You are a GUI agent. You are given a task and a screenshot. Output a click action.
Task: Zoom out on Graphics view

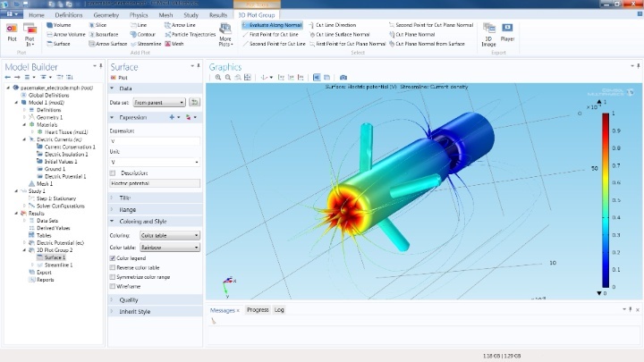point(228,77)
